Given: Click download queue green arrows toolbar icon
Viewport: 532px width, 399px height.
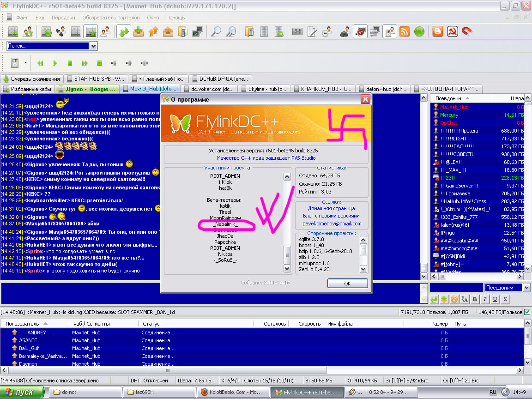Looking at the screenshot, I should tap(124, 32).
